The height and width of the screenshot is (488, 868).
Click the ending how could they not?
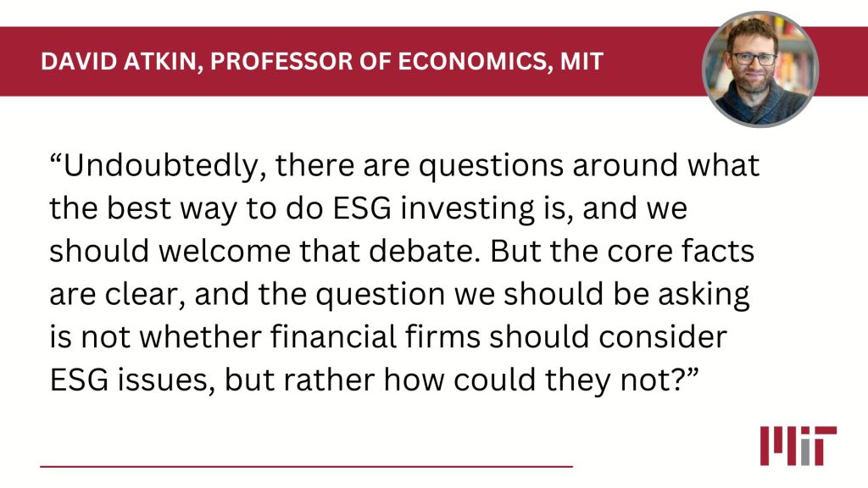[x=542, y=380]
